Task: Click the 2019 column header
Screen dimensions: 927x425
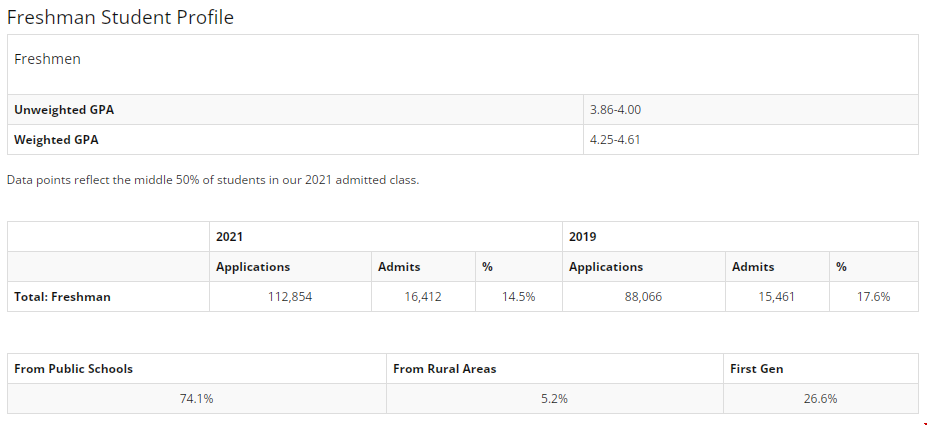Action: pyautogui.click(x=583, y=237)
